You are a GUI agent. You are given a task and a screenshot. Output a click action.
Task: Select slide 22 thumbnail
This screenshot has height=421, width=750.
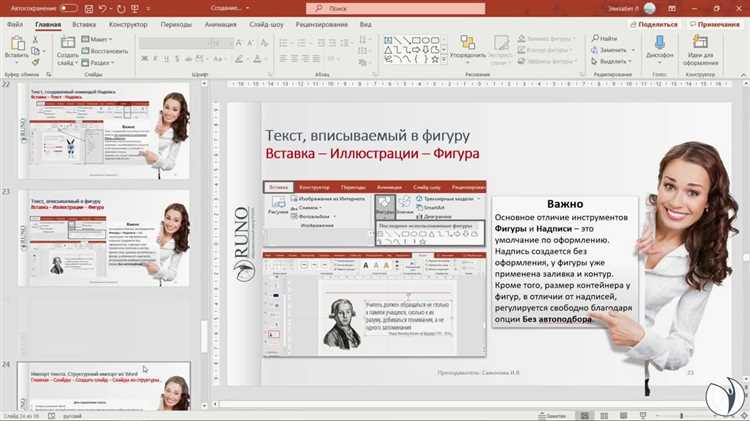[x=104, y=130]
